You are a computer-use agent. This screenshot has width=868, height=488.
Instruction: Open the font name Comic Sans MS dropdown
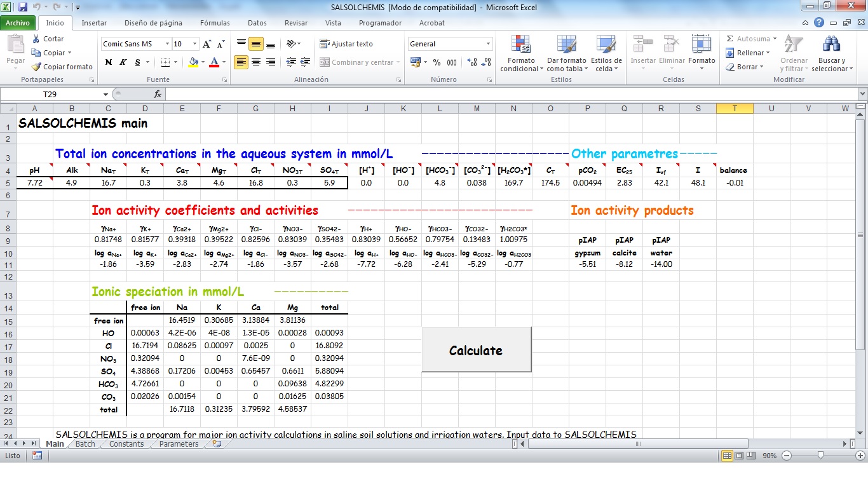pos(168,44)
